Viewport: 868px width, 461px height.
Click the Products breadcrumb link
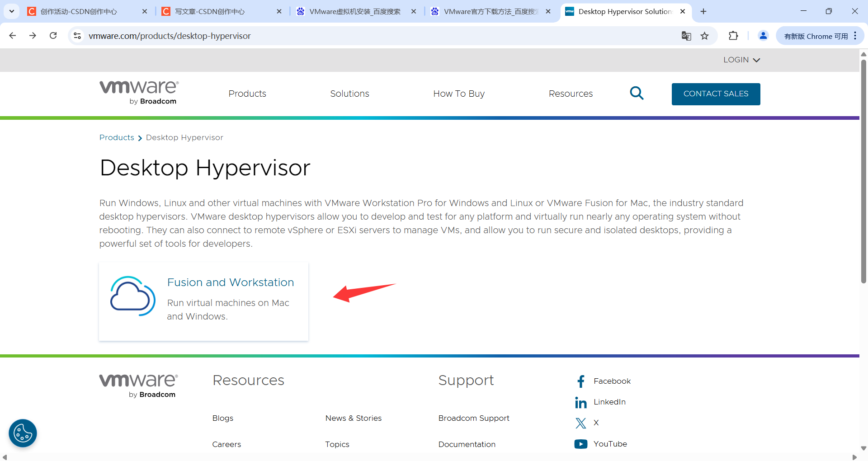pyautogui.click(x=117, y=137)
